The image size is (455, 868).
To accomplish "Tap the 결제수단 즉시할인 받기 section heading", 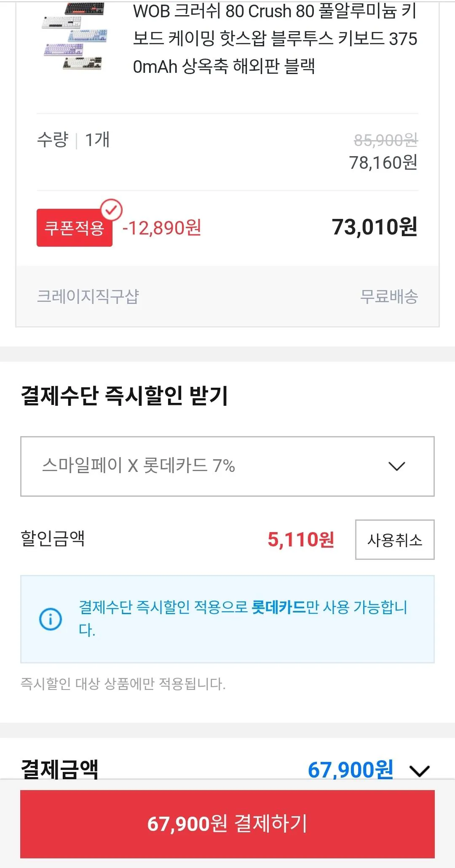I will pos(125,396).
